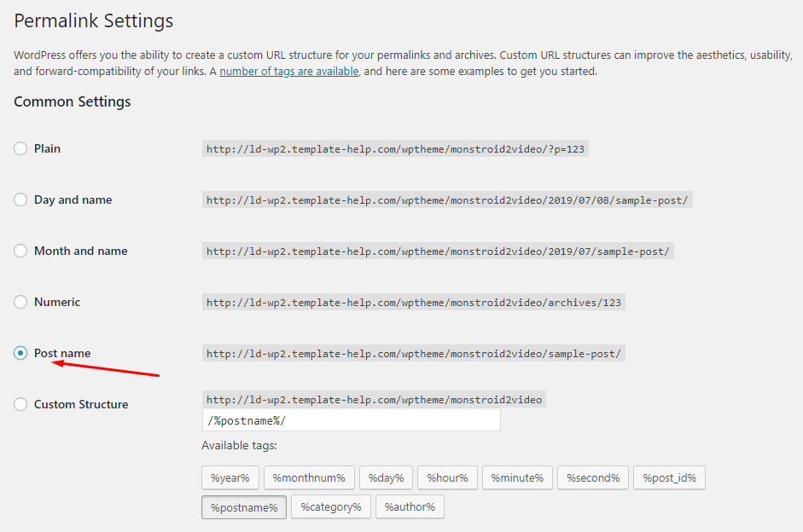Viewport: 803px width, 532px height.
Task: Enable the Custom Structure radio option
Action: 20,404
